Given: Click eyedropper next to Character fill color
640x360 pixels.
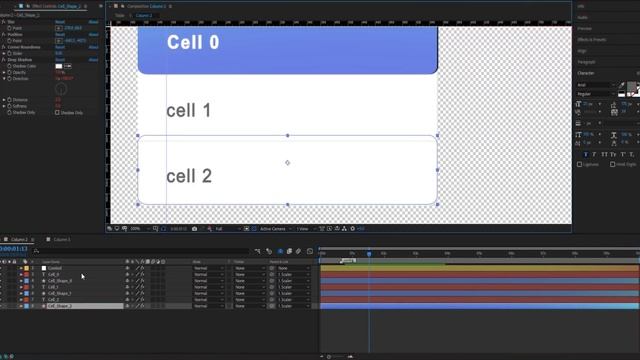Looking at the screenshot, I should (x=622, y=85).
